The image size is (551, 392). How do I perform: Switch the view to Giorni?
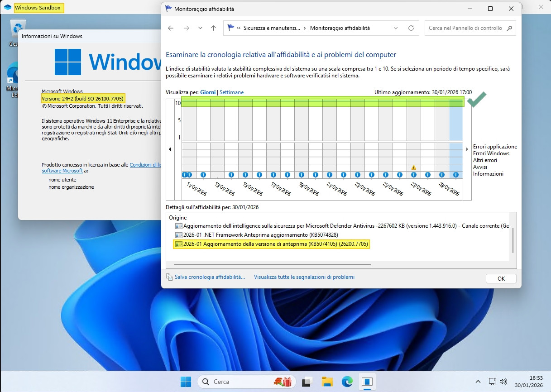coord(208,92)
